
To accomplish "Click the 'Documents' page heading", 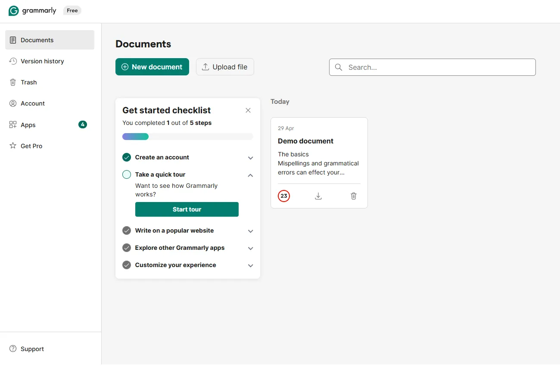I will click(143, 44).
